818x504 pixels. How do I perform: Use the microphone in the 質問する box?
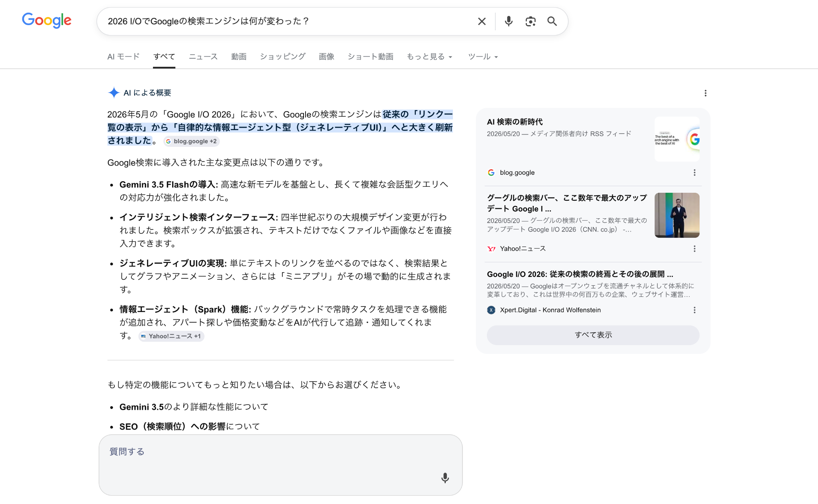(x=445, y=478)
